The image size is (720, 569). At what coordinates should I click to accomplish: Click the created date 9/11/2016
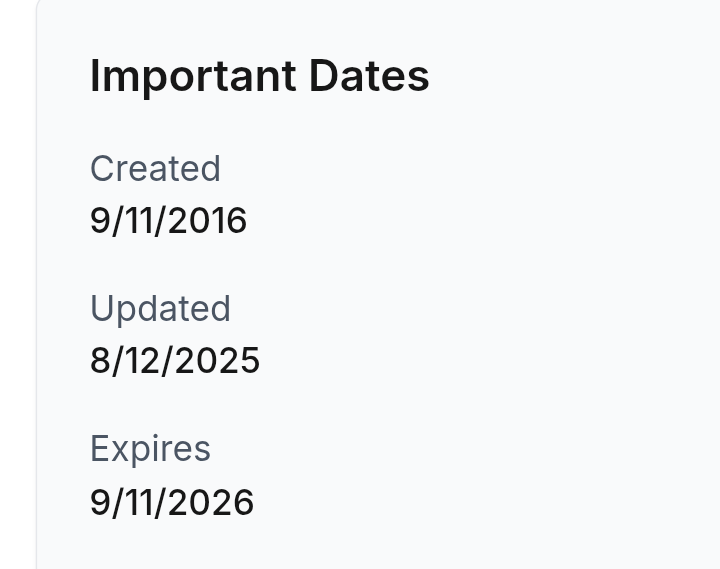(169, 221)
